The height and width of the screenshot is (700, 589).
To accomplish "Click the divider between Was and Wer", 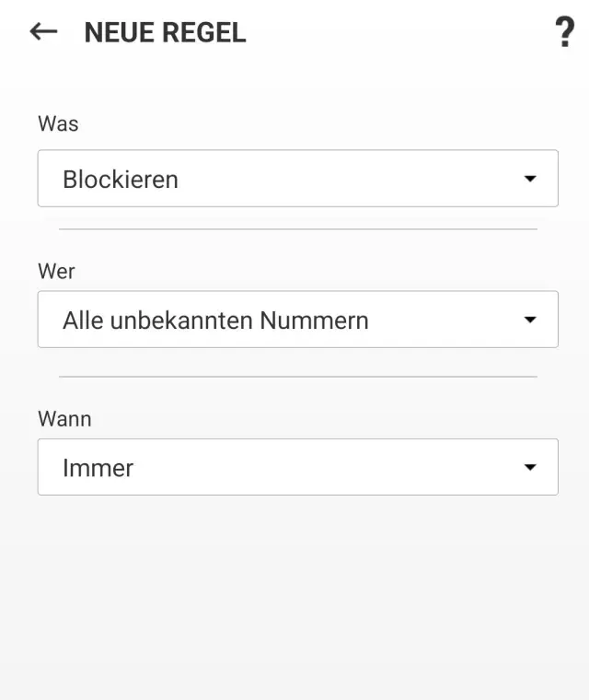I will [297, 229].
